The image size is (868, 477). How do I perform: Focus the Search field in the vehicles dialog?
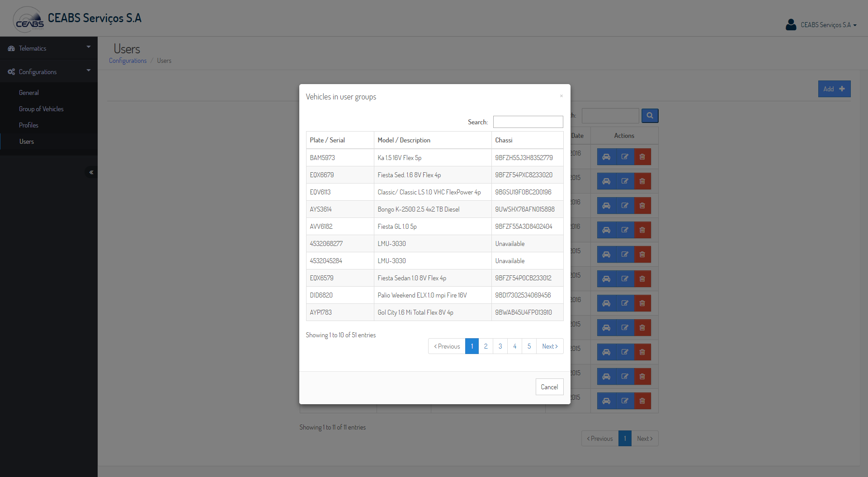click(528, 122)
